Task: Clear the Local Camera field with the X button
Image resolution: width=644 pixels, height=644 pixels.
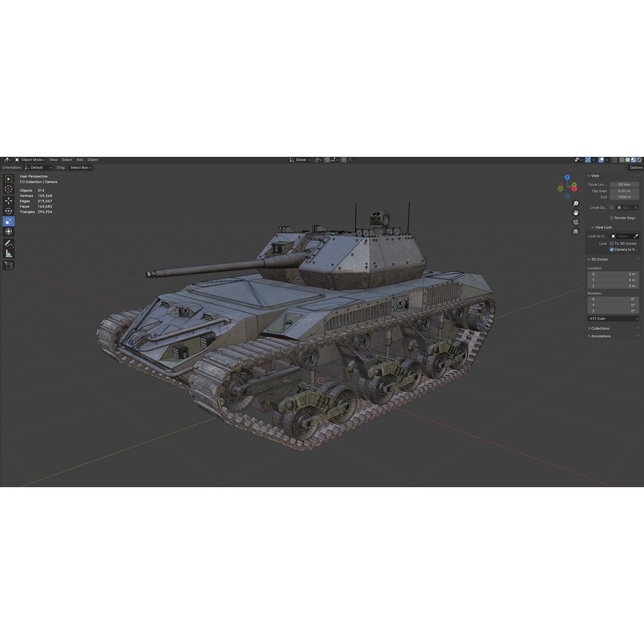Action: coord(637,207)
